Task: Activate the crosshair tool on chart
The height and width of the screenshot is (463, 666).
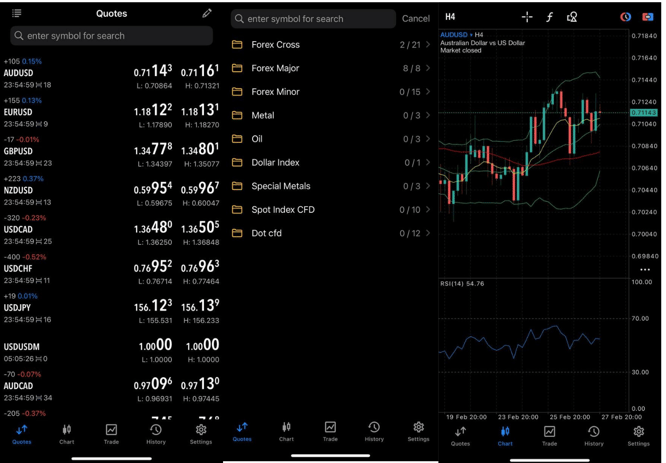Action: (527, 17)
